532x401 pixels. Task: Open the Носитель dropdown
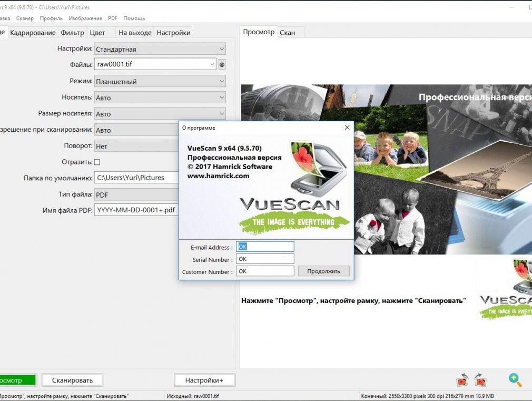(x=160, y=97)
